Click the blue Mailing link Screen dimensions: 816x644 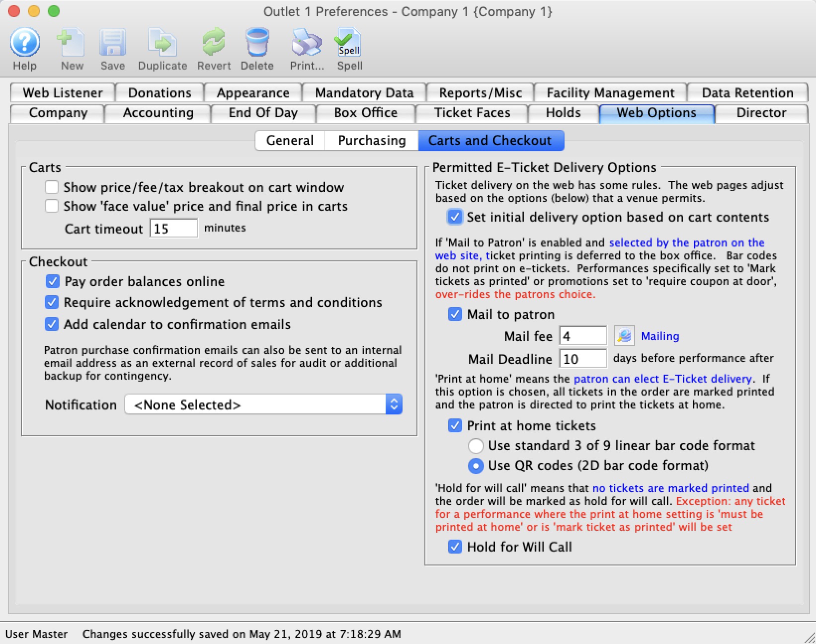tap(659, 336)
